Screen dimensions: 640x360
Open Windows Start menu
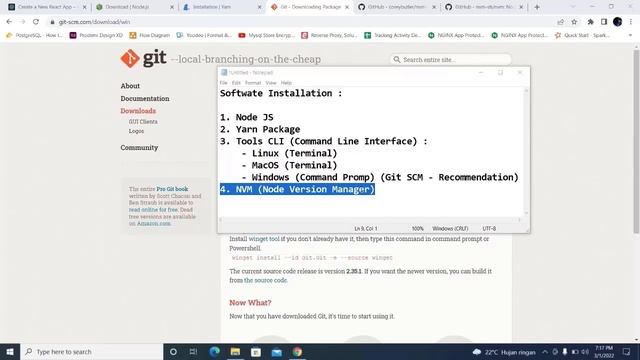[x=10, y=351]
